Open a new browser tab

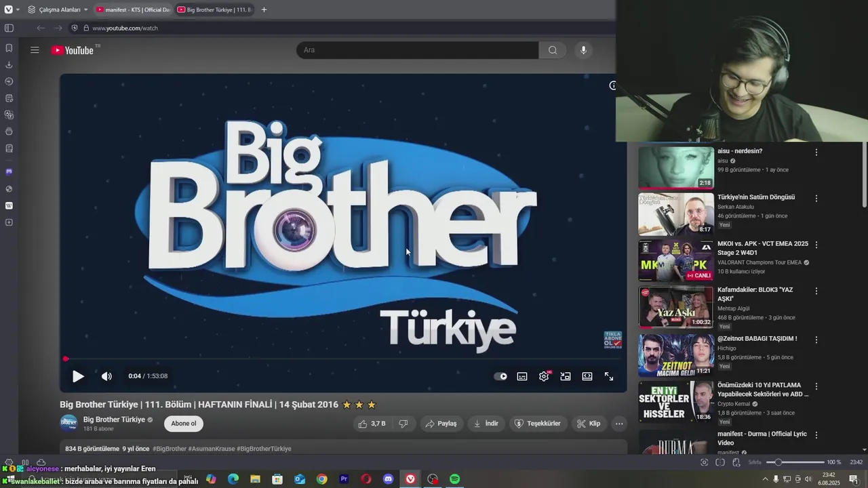tap(264, 9)
